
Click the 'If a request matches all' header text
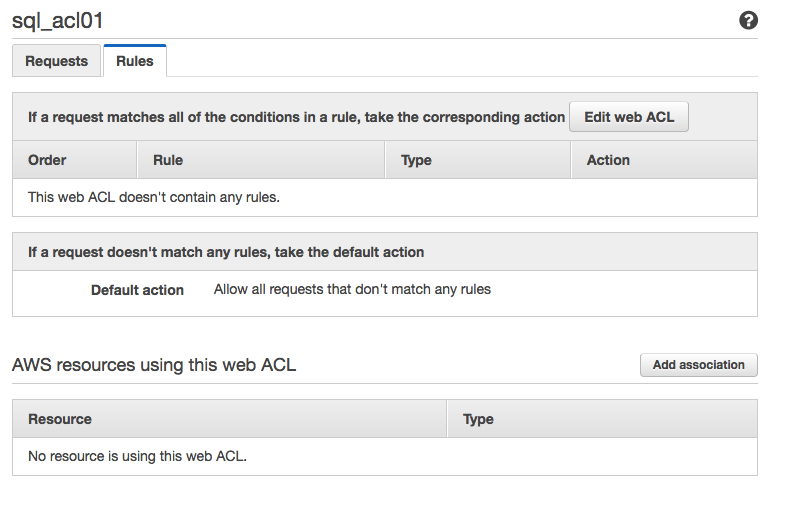[296, 117]
